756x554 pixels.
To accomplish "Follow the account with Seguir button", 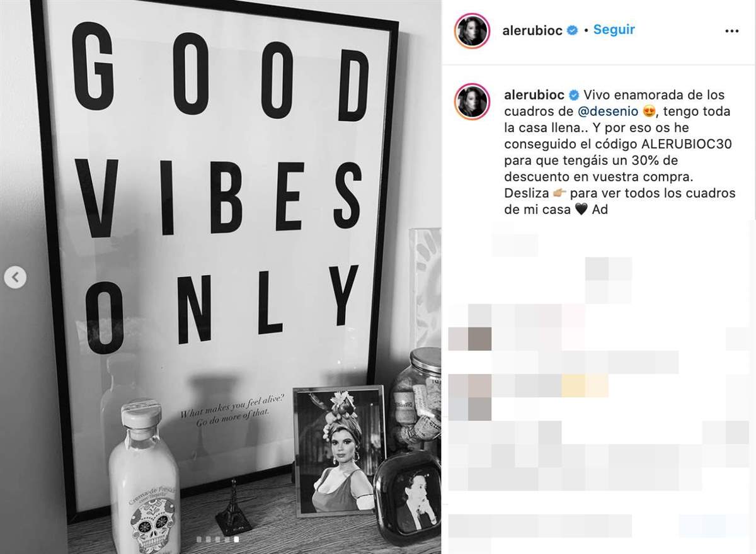I will click(614, 30).
